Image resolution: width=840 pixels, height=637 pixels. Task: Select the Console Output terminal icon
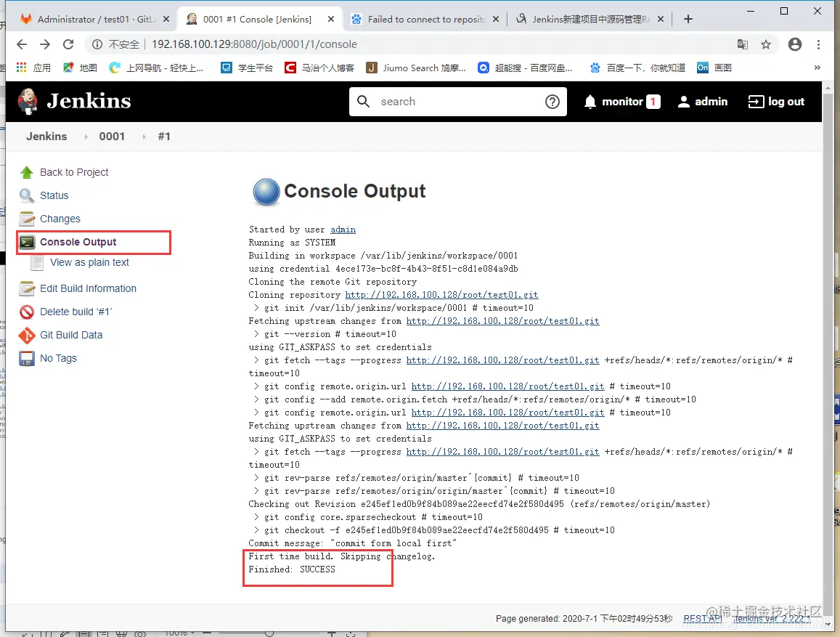27,242
